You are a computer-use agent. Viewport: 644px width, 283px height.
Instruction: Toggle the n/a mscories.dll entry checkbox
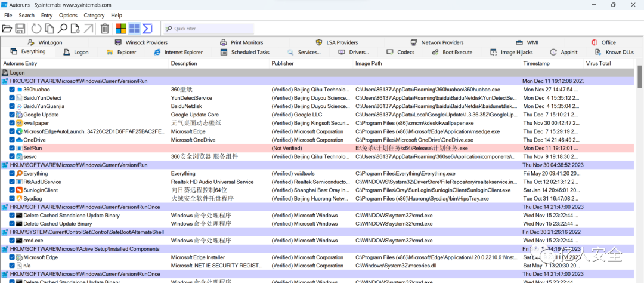12,266
